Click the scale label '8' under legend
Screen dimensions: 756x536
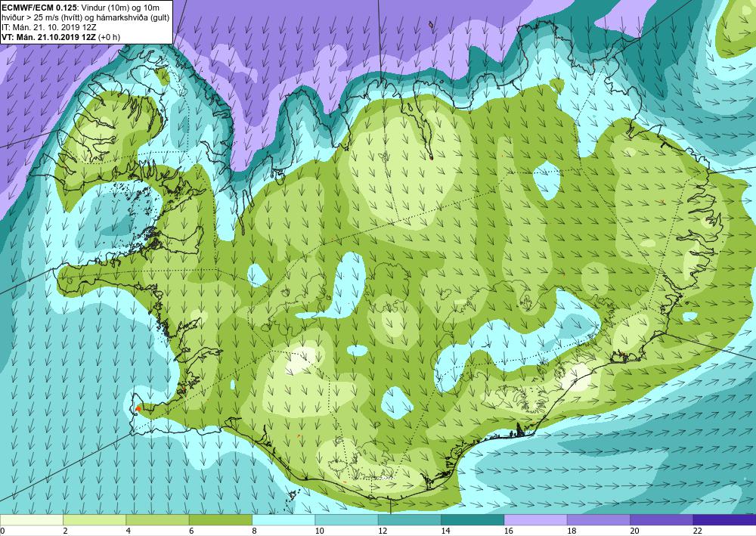pyautogui.click(x=254, y=531)
